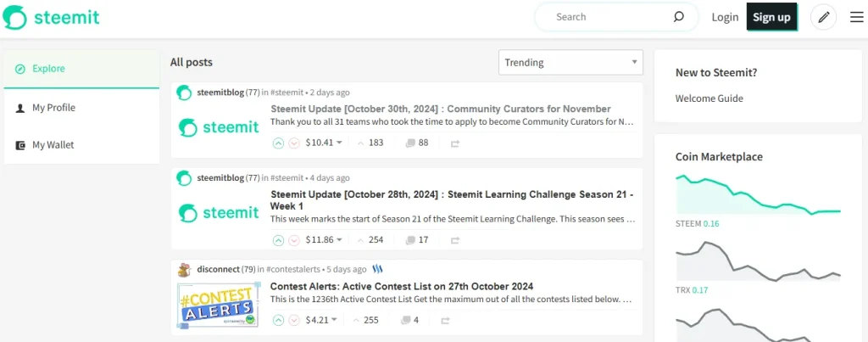The height and width of the screenshot is (342, 868).
Task: Click the blue Steem badge beside 5 days ago
Action: coord(377,269)
